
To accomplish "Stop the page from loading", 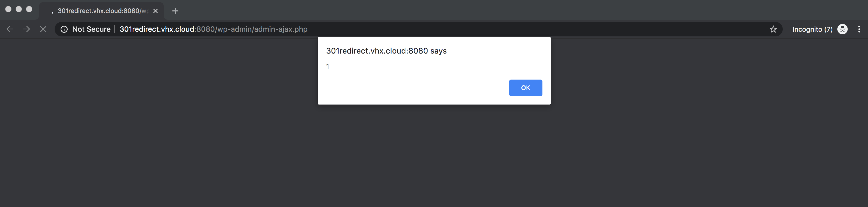I will click(x=43, y=29).
